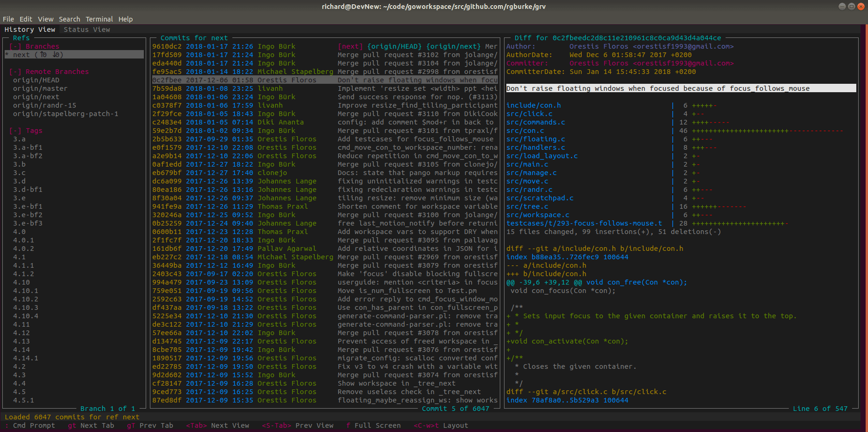This screenshot has width=868, height=432.
Task: Click file src/scratchpad.c in diff stats
Action: (540, 198)
